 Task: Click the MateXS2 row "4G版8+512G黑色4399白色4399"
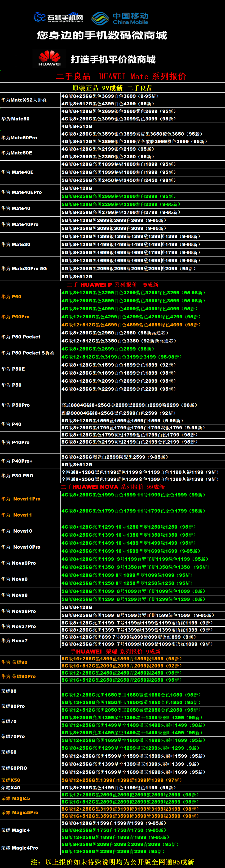[x=143, y=104]
